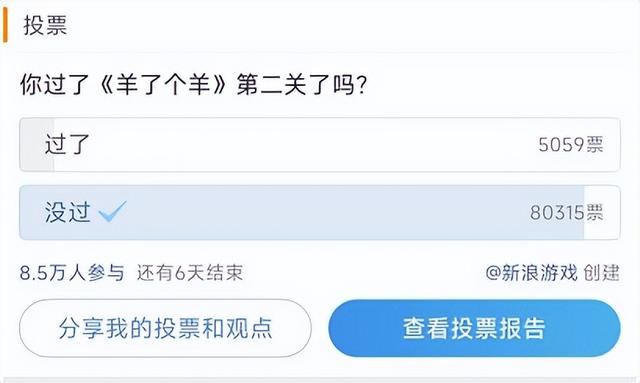Click the blue progress fill in 没过 option
The width and height of the screenshot is (640, 383).
click(x=302, y=212)
